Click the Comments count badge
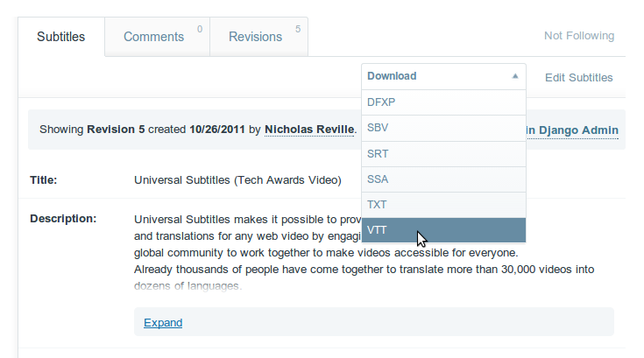 tap(200, 30)
